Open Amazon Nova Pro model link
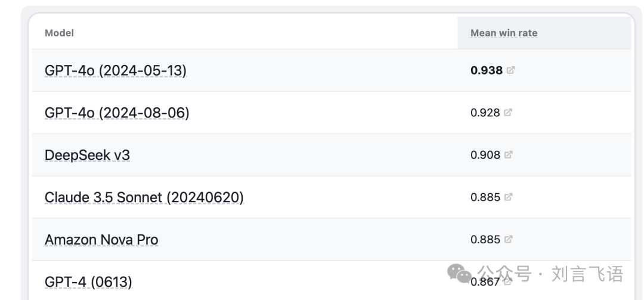 (101, 240)
